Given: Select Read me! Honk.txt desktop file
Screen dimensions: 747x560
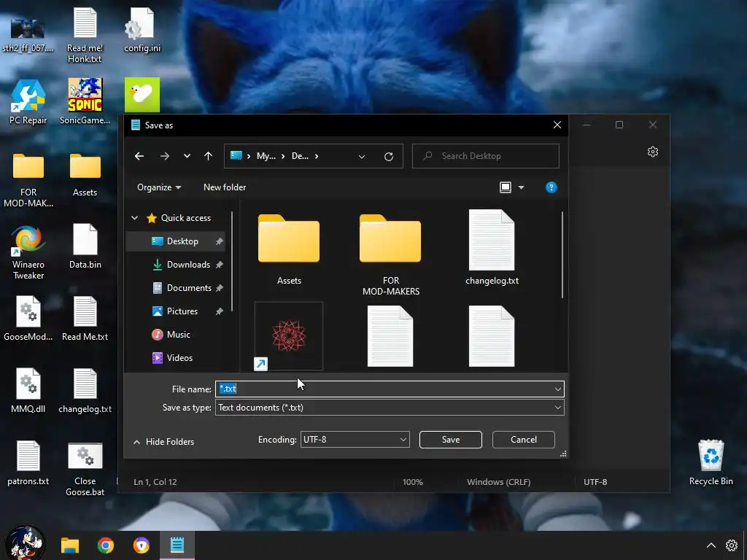Looking at the screenshot, I should click(85, 35).
